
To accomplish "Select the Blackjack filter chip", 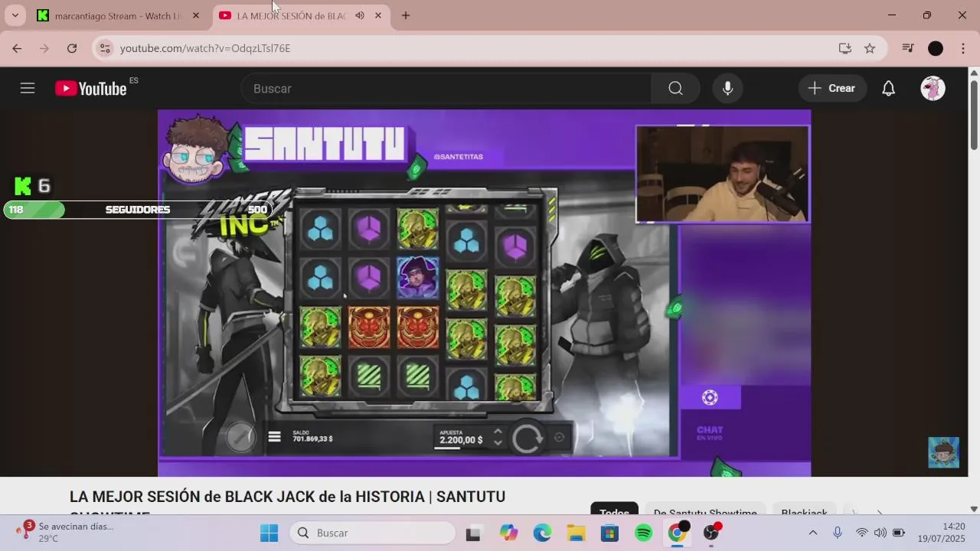I will (x=804, y=513).
